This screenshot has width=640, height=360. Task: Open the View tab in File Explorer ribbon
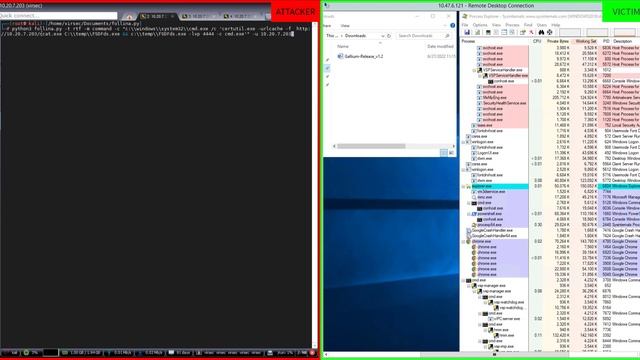[x=345, y=26]
